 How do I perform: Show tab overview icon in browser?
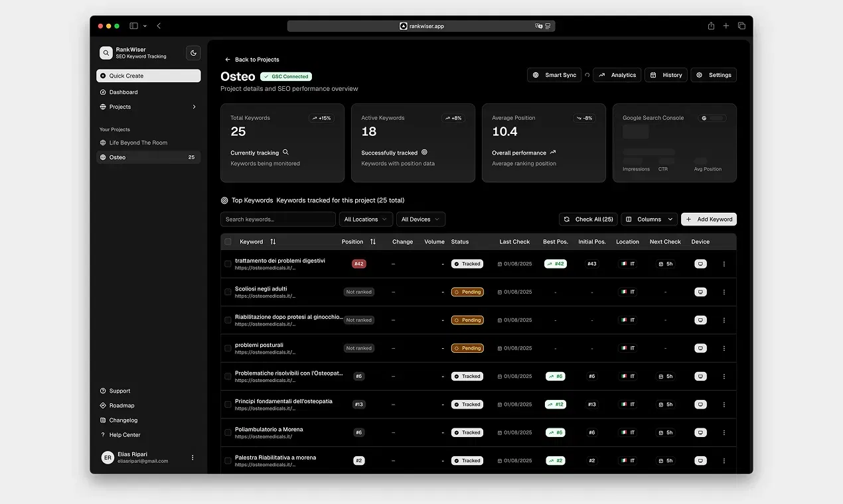tap(741, 26)
